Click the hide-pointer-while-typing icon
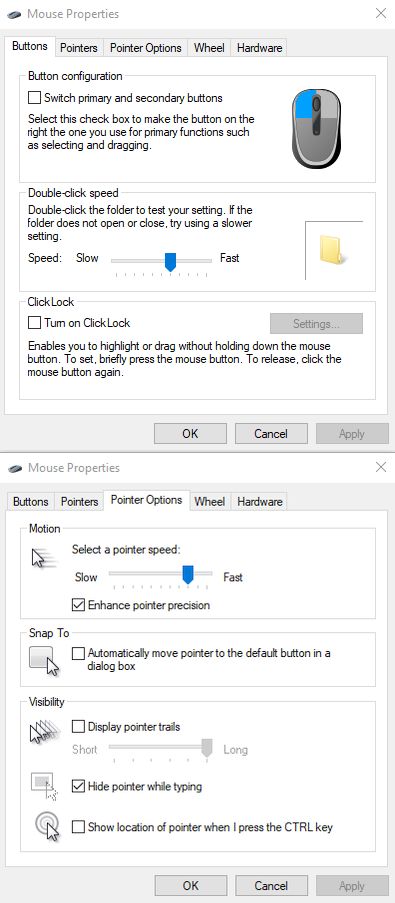 pos(44,786)
